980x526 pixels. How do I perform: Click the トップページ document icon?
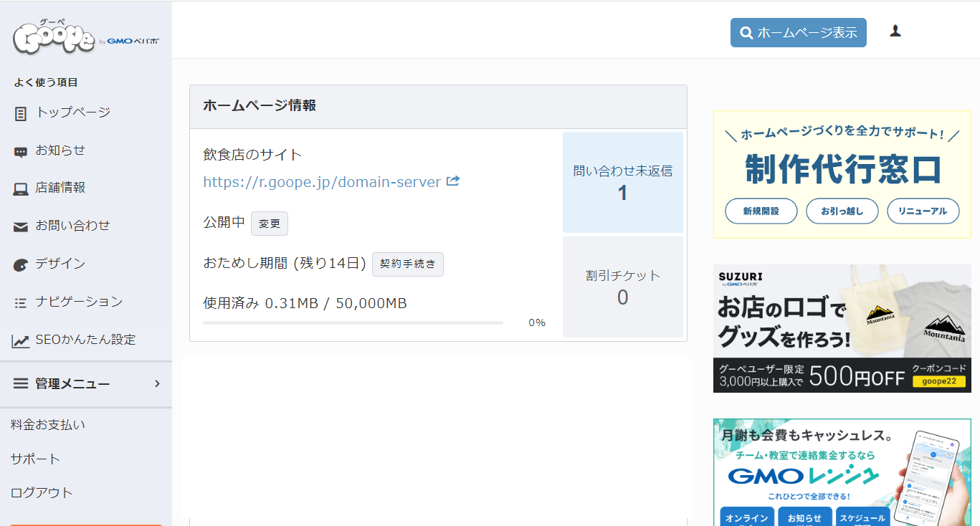click(21, 113)
